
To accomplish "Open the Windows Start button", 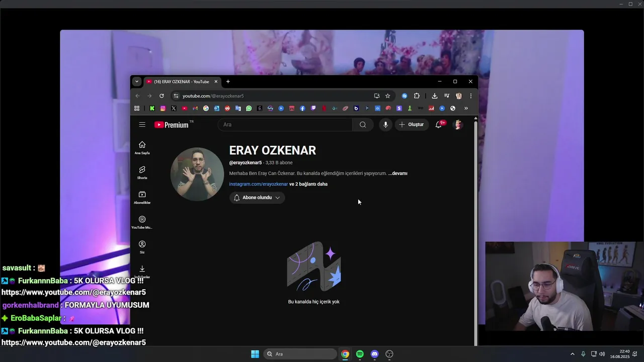I will (255, 354).
